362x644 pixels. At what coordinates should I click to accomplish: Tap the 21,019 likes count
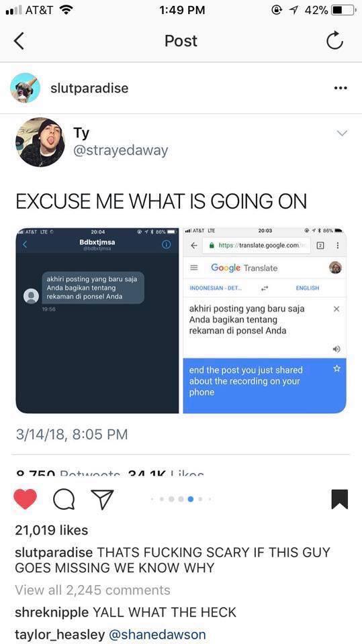click(52, 530)
